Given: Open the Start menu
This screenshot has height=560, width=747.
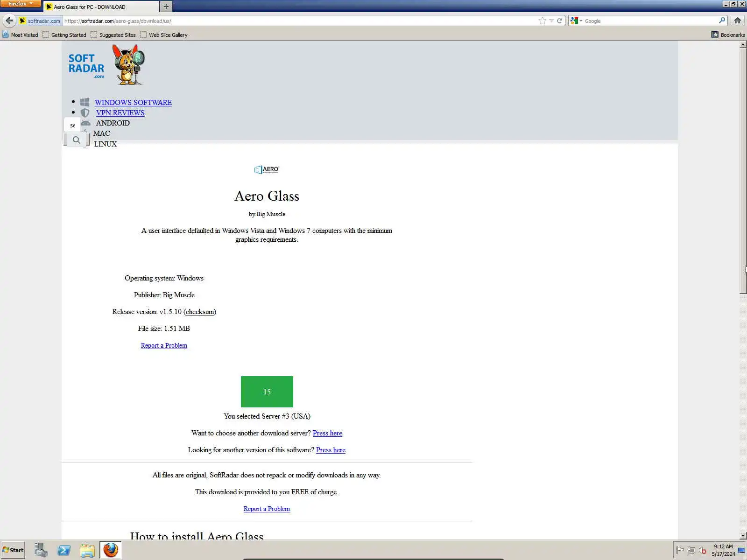Looking at the screenshot, I should coord(13,550).
